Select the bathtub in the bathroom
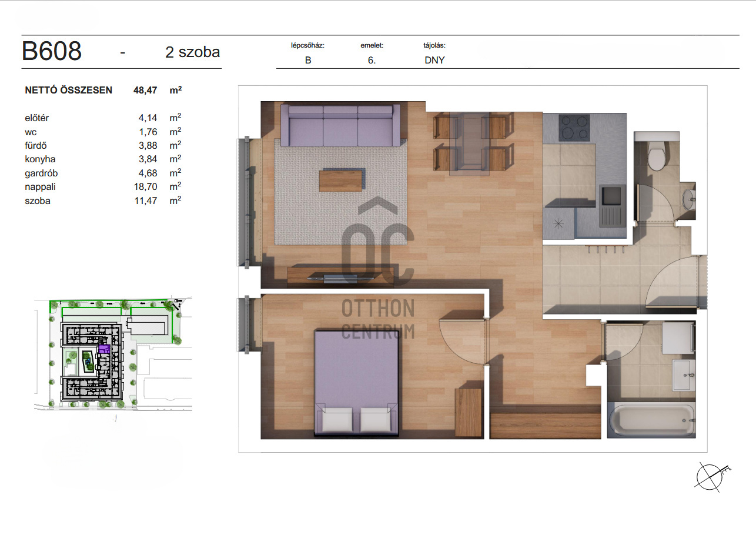The height and width of the screenshot is (535, 756). (x=651, y=420)
